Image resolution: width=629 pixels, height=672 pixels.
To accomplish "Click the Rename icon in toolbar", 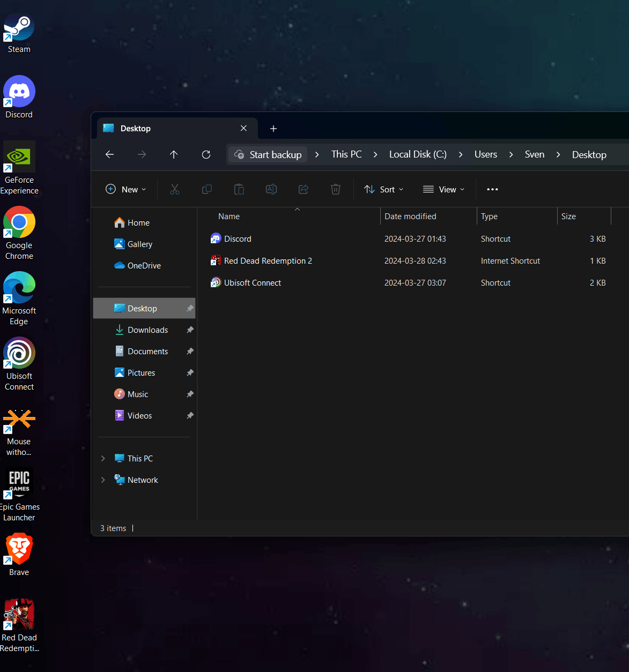I will [271, 189].
